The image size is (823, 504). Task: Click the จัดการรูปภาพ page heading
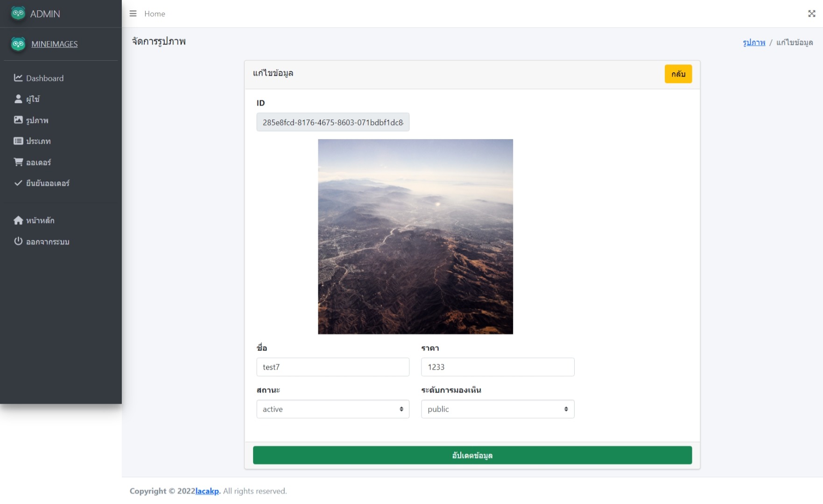[x=159, y=41]
